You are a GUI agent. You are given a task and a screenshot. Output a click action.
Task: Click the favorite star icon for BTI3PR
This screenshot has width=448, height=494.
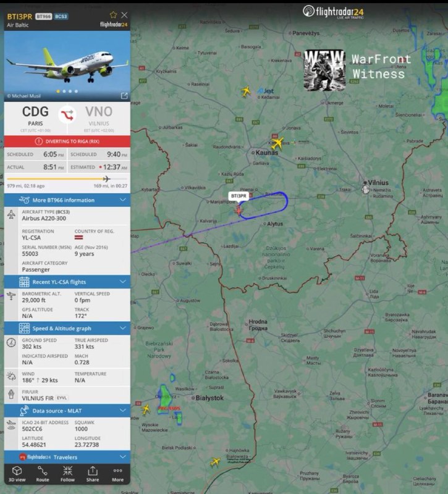113,15
